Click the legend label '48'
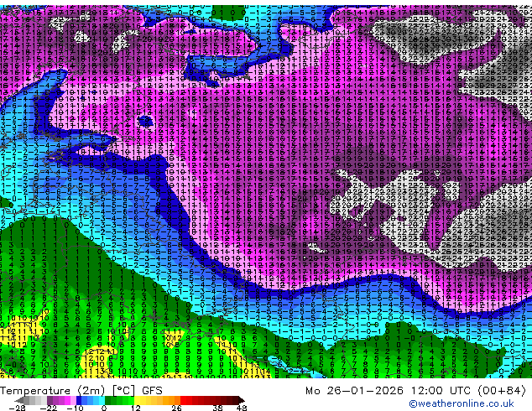532x411 pixels. tap(242, 408)
